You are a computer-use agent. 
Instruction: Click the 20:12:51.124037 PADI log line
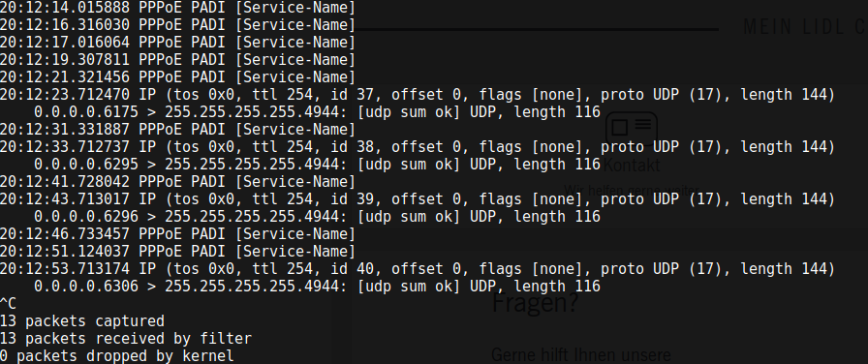pos(177,251)
